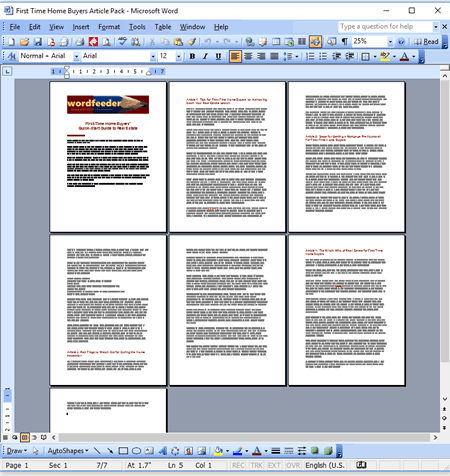Toggle Center alignment
Viewport: 450px width, 476px height.
pos(248,56)
